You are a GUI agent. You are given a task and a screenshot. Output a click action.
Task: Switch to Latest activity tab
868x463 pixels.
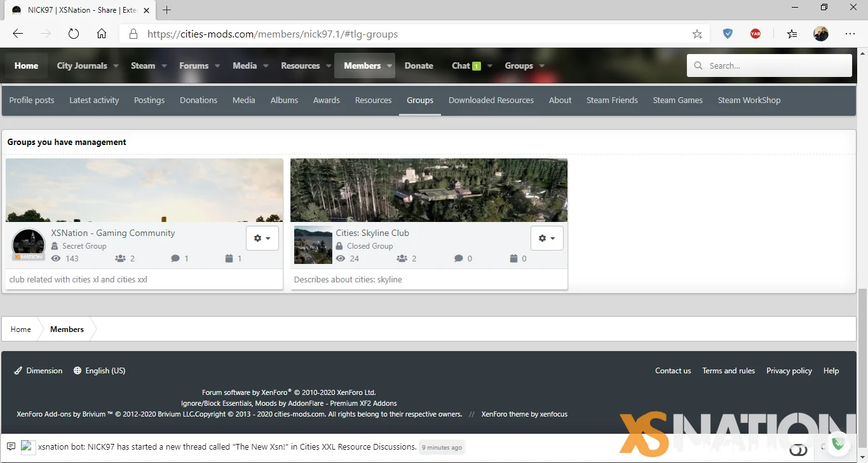94,100
